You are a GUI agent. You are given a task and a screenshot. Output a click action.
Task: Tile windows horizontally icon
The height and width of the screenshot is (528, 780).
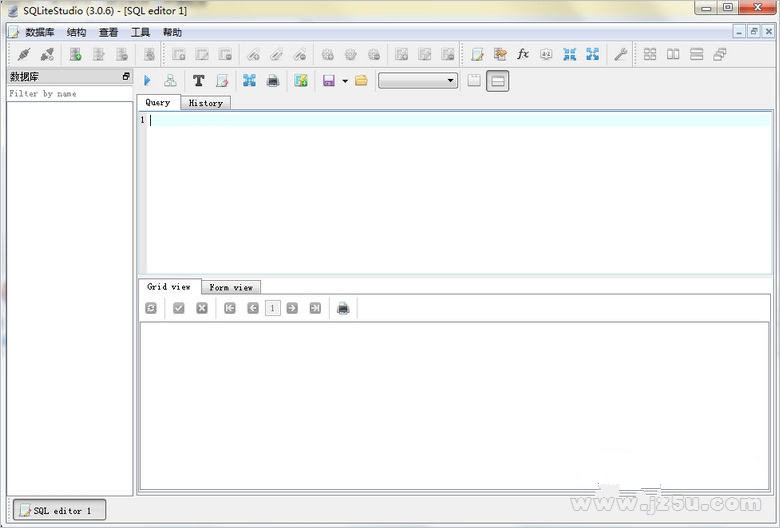click(673, 54)
